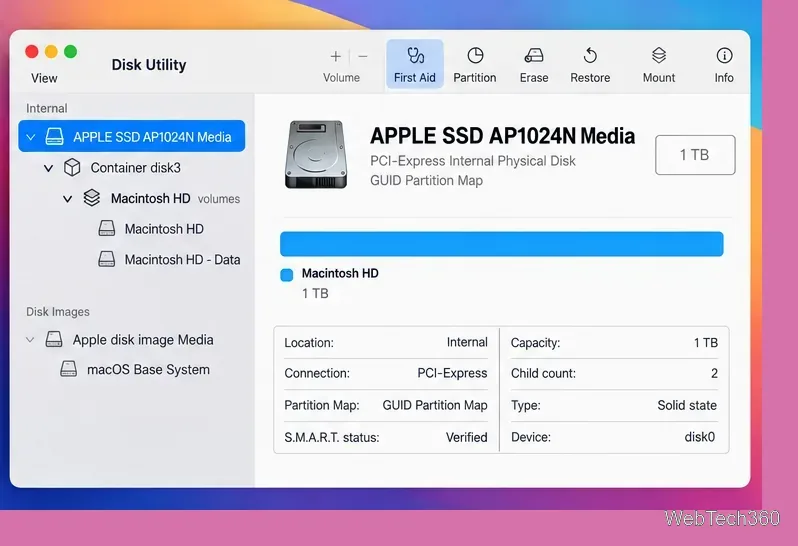The height and width of the screenshot is (546, 798).
Task: Click the blue Macintosh HD usage bar
Action: (501, 244)
